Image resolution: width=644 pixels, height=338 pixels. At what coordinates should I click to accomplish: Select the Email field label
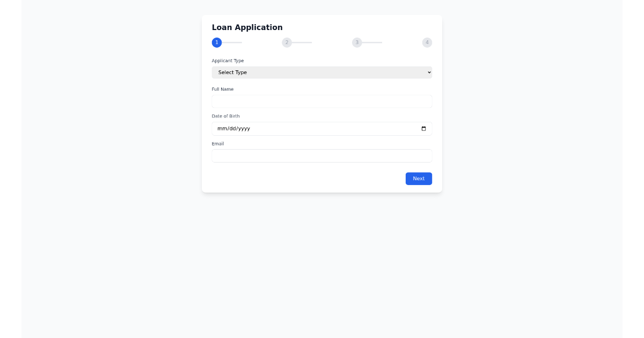coord(218,144)
